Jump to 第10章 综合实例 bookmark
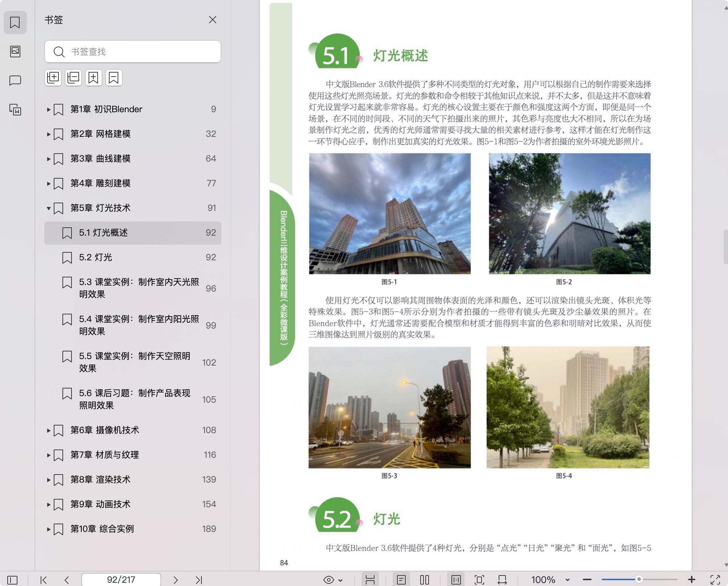Image resolution: width=728 pixels, height=586 pixels. tap(133, 529)
